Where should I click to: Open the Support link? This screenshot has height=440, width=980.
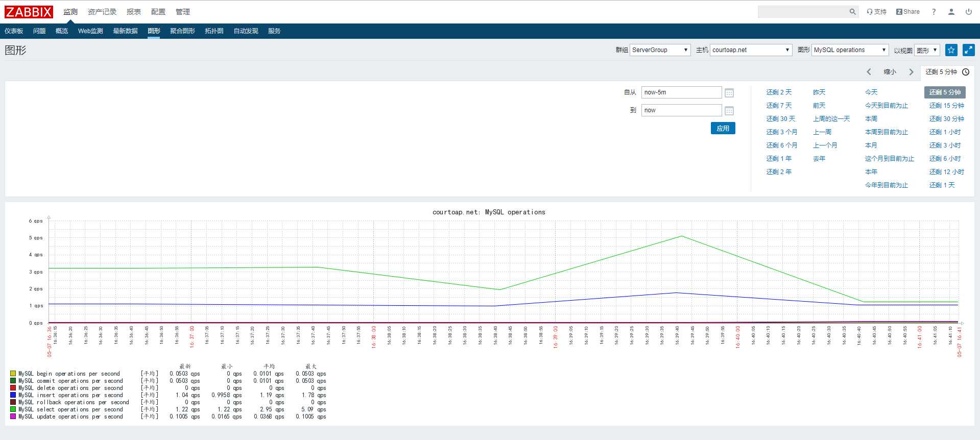click(x=876, y=12)
